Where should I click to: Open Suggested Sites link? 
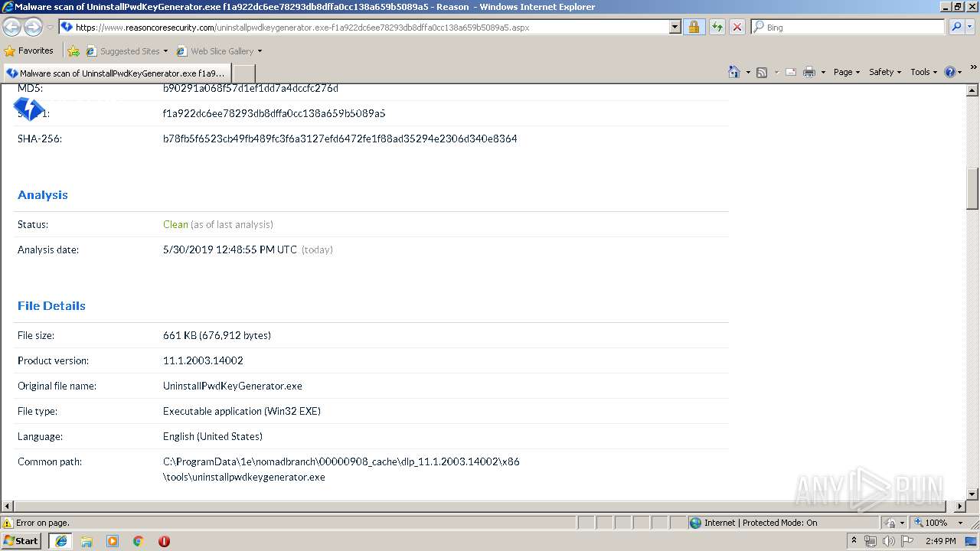pos(126,51)
